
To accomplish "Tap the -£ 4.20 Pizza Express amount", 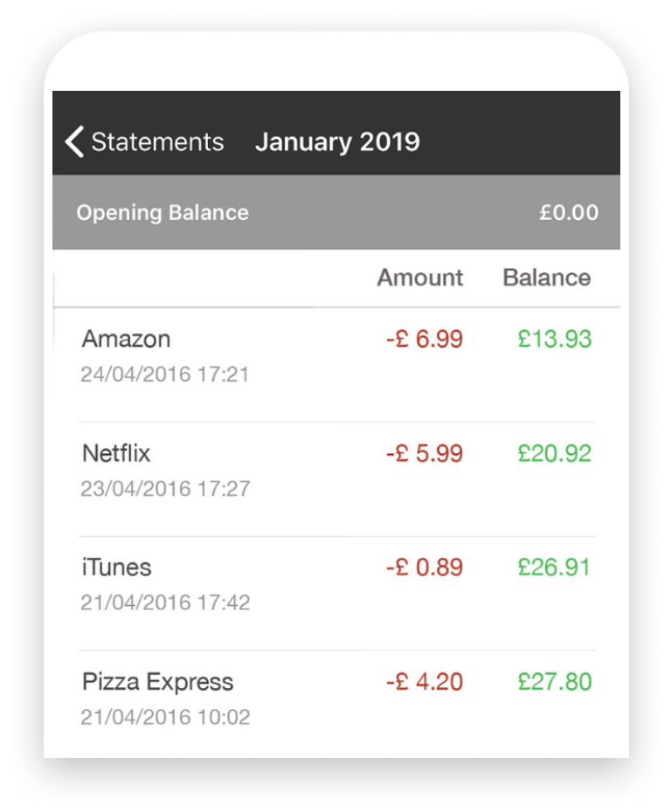I will coord(425,682).
